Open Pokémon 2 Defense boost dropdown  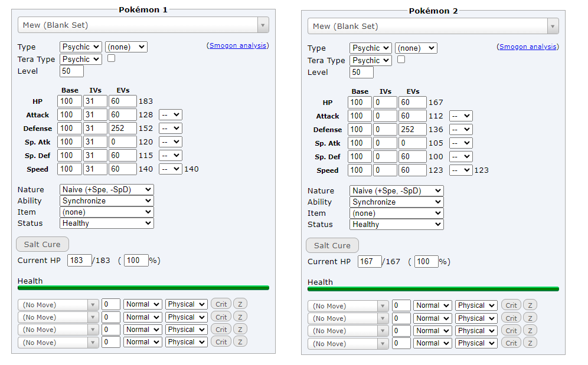461,129
